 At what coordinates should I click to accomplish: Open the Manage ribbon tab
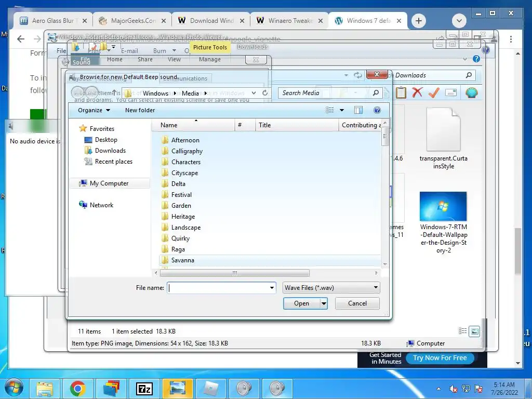[x=210, y=59]
